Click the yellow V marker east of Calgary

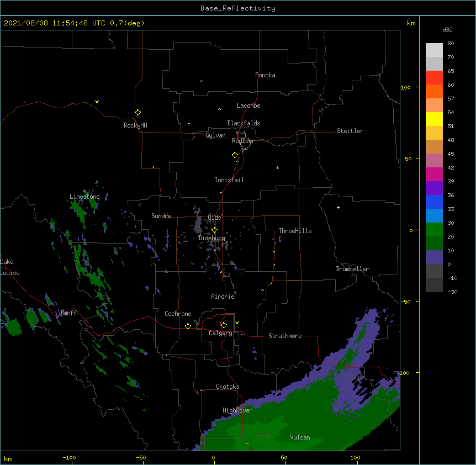click(x=237, y=323)
